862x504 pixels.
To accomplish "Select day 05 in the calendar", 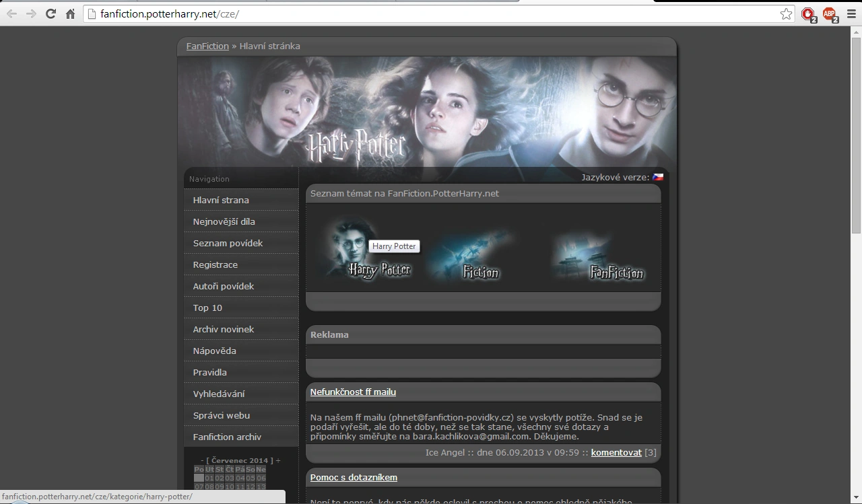I will [x=251, y=478].
